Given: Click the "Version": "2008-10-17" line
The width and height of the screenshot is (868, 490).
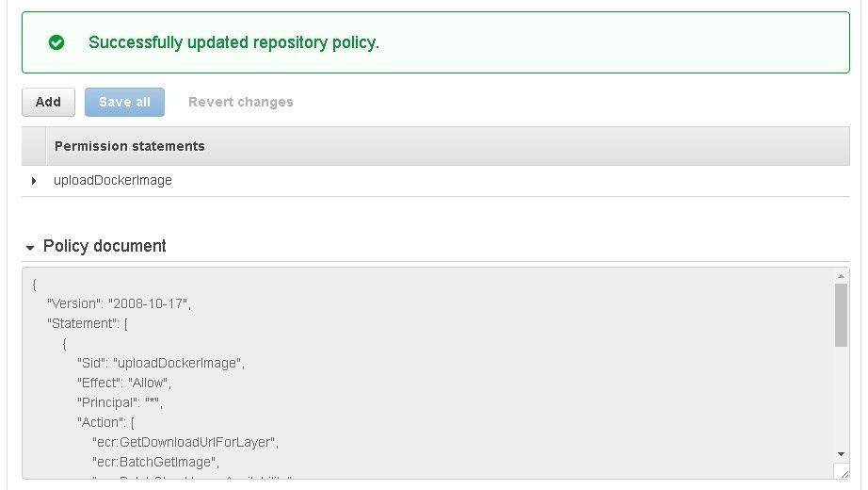Looking at the screenshot, I should pos(119,303).
